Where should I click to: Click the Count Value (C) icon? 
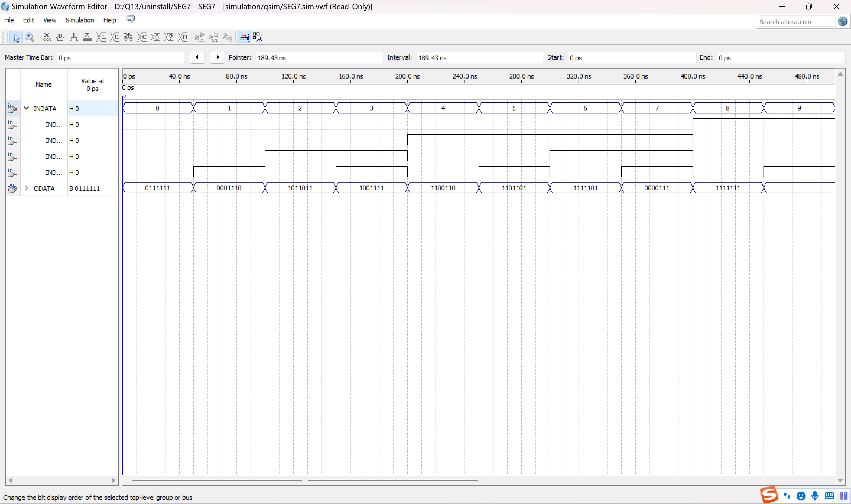coord(142,37)
